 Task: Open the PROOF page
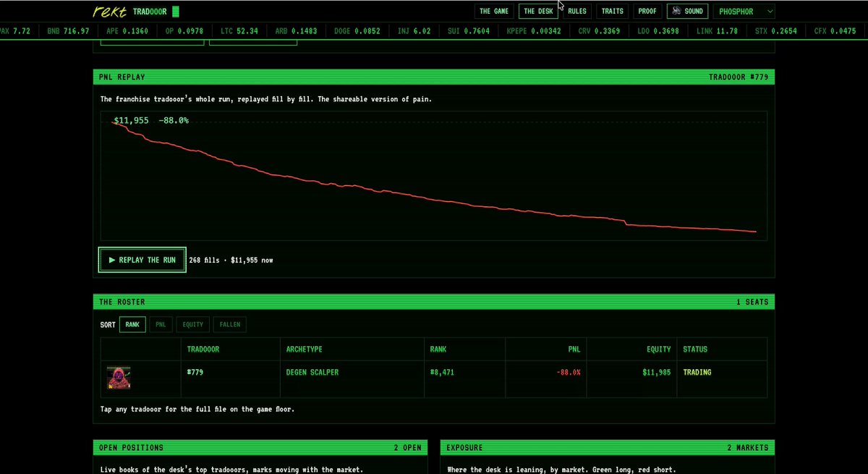[x=647, y=12]
